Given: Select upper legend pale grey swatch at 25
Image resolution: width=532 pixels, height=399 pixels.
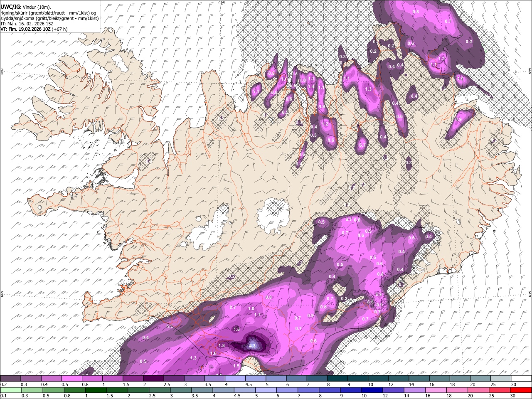Looking at the screenshot, I should pos(501,378).
